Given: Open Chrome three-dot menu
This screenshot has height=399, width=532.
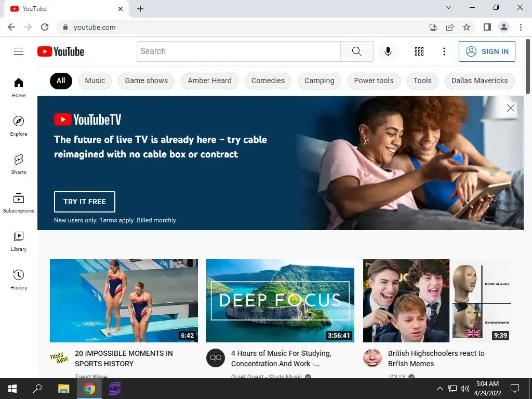Looking at the screenshot, I should pos(521,27).
